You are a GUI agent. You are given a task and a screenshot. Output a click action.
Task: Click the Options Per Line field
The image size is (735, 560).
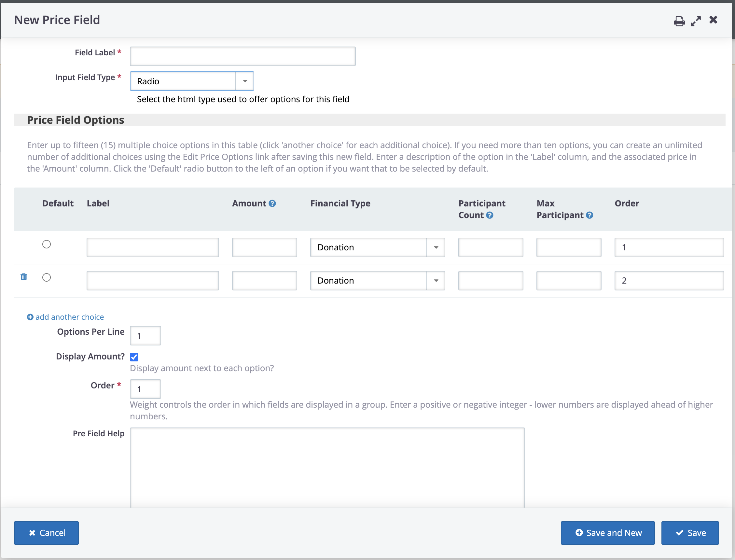[145, 336]
